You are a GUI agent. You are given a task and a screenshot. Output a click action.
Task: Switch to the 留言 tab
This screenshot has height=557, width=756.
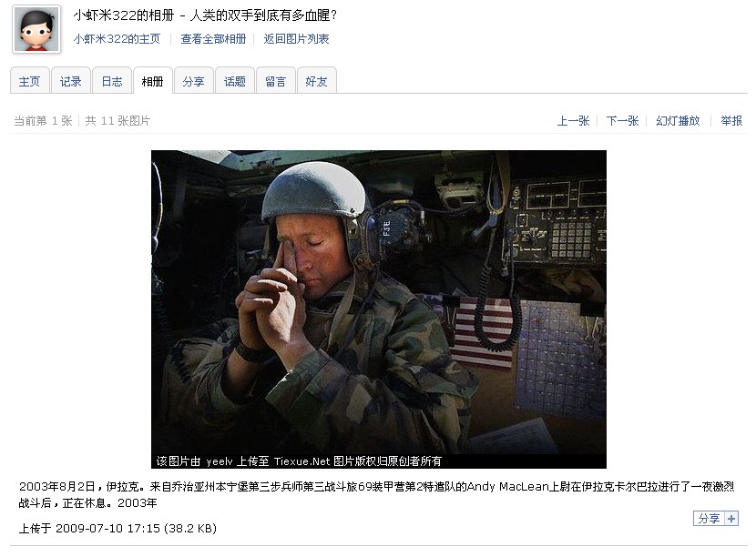point(276,81)
